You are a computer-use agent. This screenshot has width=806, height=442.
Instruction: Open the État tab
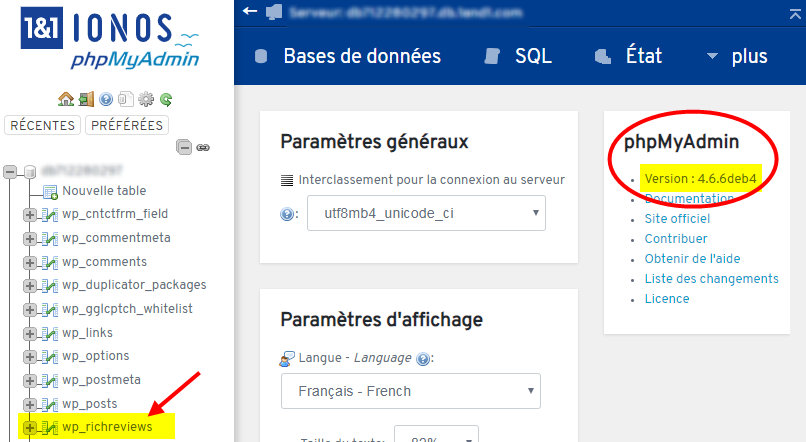pos(628,56)
